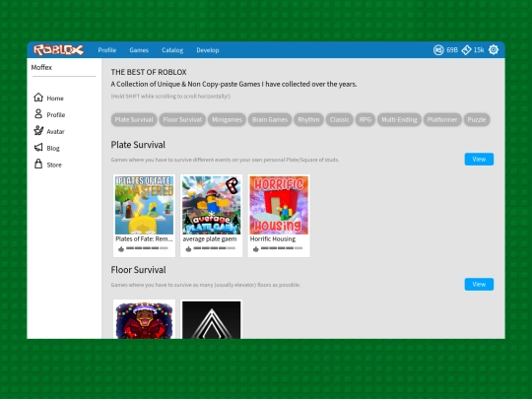
Task: Open Profile in the top navigation bar
Action: (x=106, y=50)
